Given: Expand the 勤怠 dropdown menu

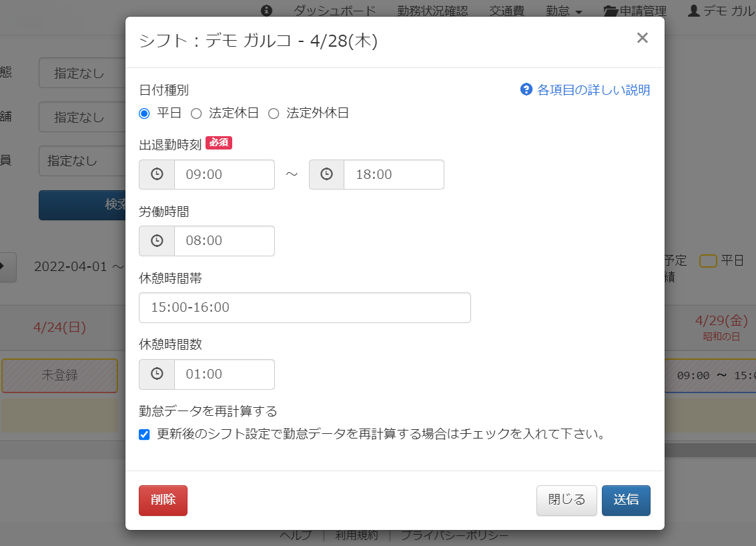Looking at the screenshot, I should 564,10.
